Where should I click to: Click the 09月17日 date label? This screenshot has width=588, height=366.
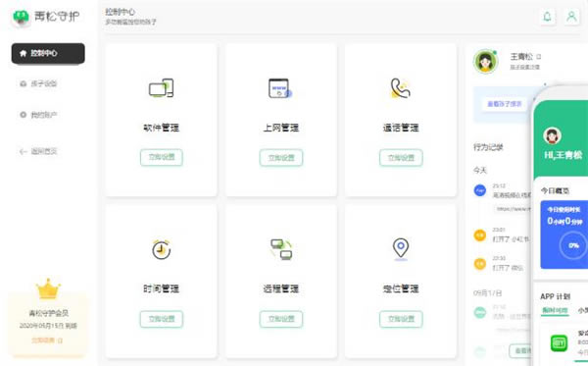click(487, 292)
